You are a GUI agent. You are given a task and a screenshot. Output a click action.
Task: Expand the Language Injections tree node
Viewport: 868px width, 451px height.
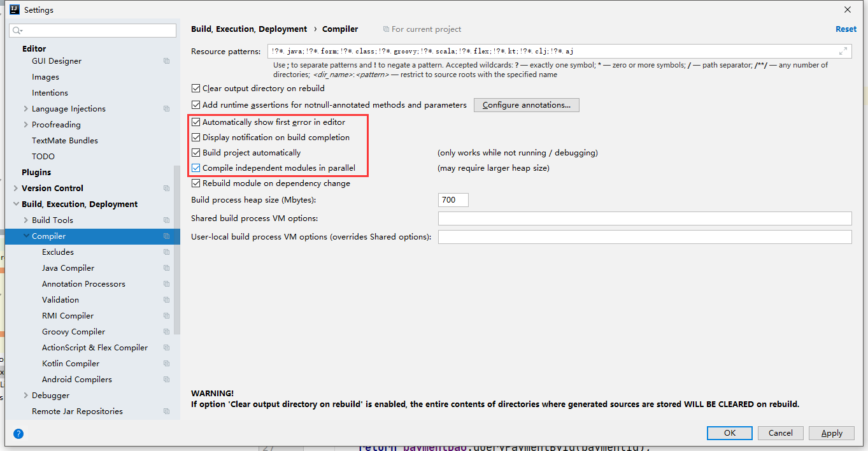pyautogui.click(x=25, y=109)
